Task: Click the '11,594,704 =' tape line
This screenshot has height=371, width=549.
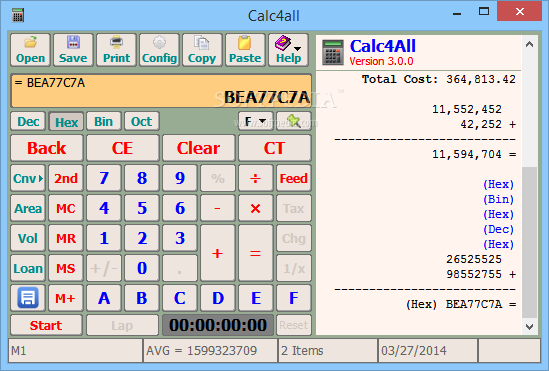Action: tap(474, 154)
